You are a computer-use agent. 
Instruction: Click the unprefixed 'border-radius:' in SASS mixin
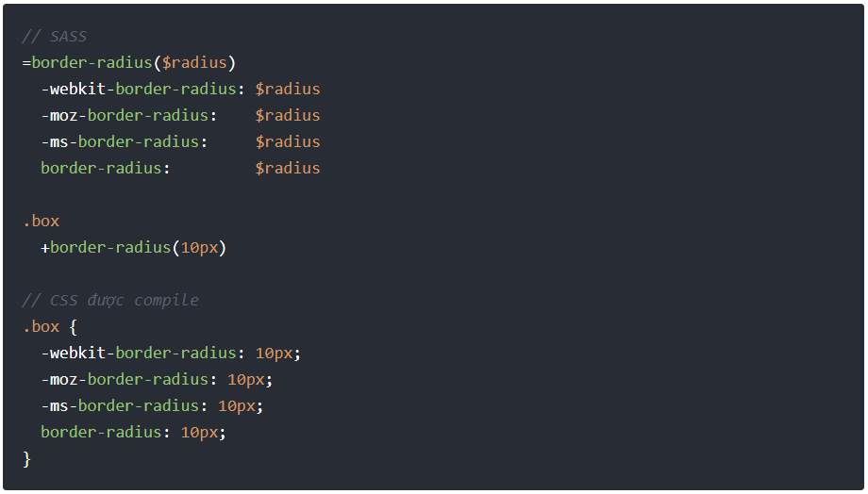point(106,168)
